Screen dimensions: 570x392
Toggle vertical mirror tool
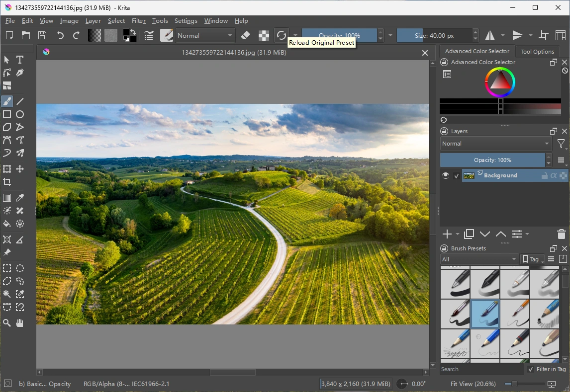pyautogui.click(x=517, y=35)
